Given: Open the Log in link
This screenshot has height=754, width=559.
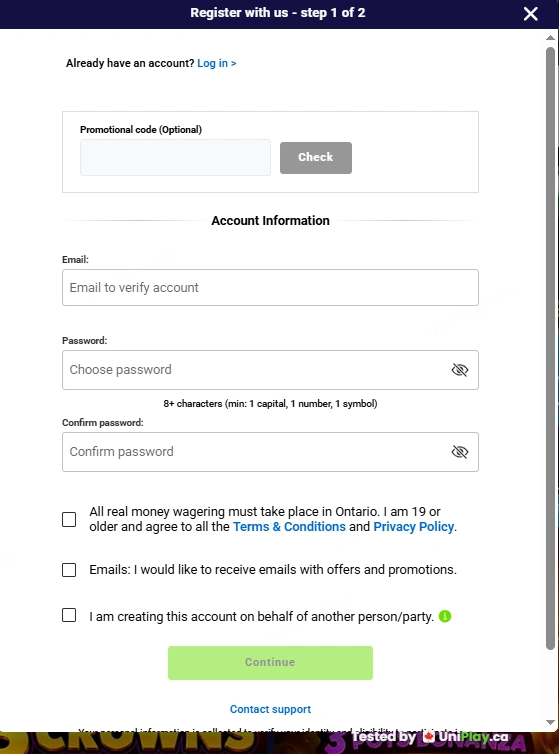Looking at the screenshot, I should (x=216, y=63).
